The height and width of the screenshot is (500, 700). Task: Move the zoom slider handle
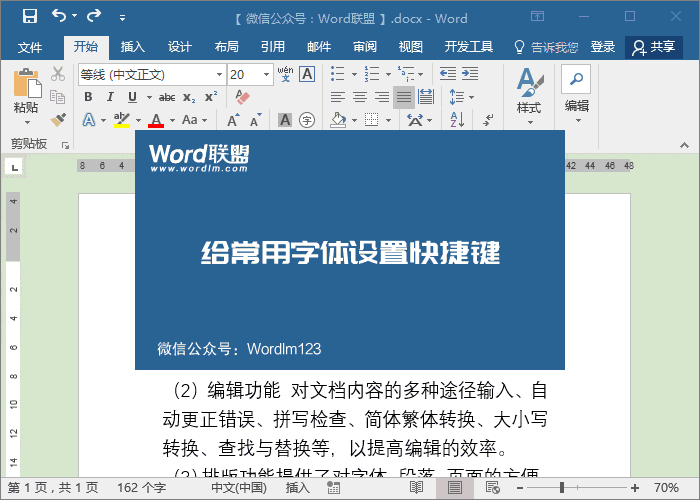(x=562, y=488)
